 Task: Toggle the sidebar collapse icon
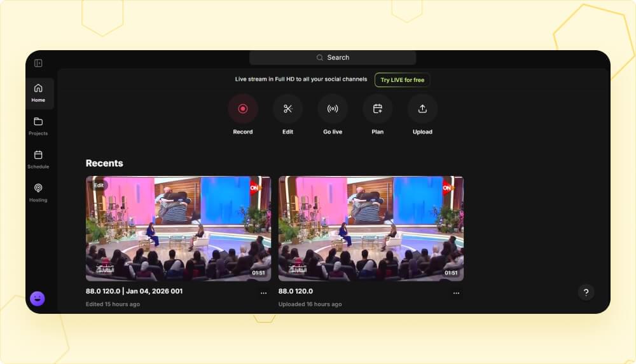coord(38,63)
